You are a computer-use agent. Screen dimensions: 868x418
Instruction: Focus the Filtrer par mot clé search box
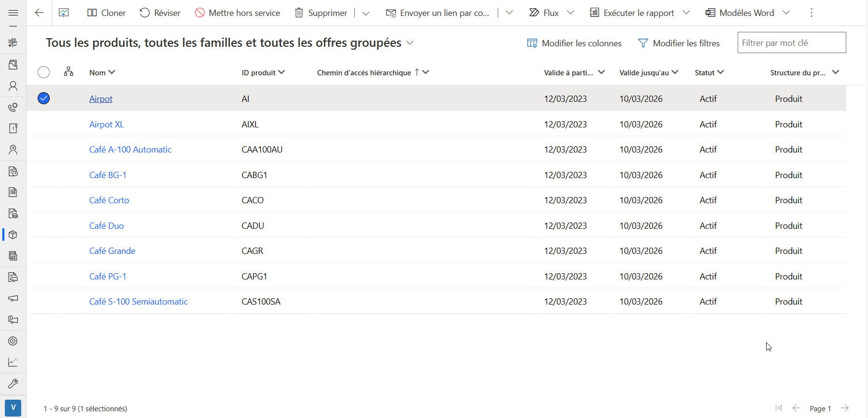coord(792,42)
